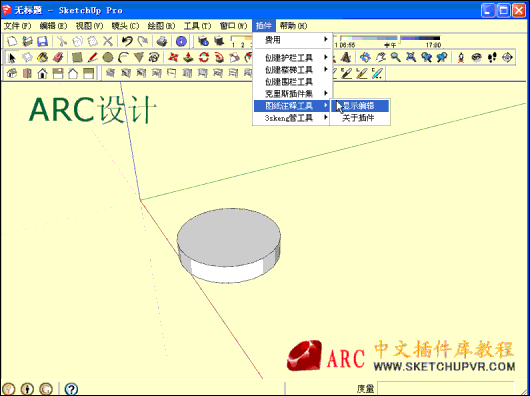Screen dimensions: 530x396
Task: Pick the red Pencil line tool
Action: click(92, 57)
